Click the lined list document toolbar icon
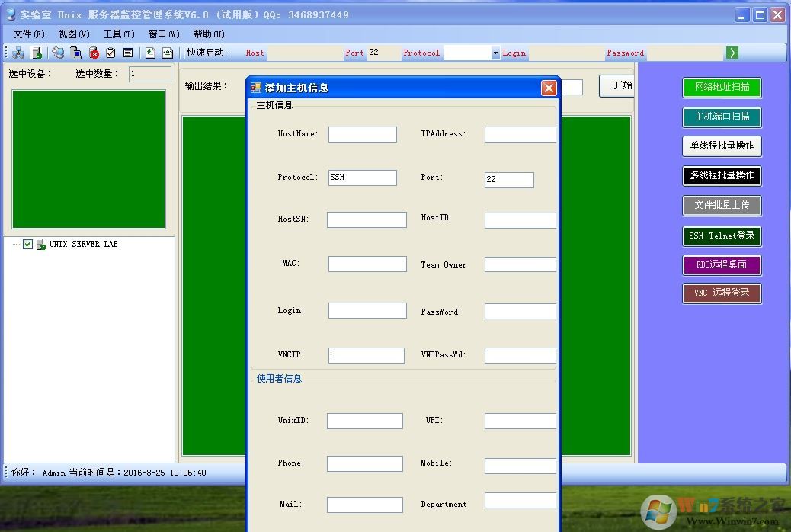The image size is (791, 532). point(128,53)
